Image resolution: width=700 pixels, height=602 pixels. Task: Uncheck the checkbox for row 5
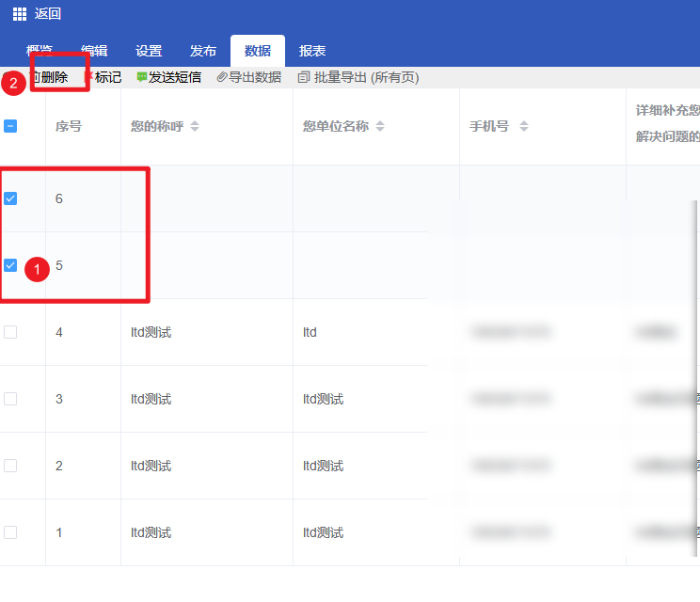(x=10, y=265)
